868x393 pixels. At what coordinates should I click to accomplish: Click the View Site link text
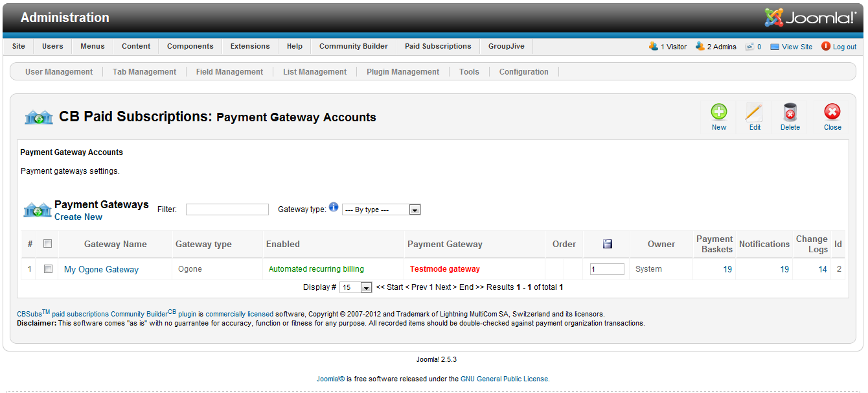(797, 47)
